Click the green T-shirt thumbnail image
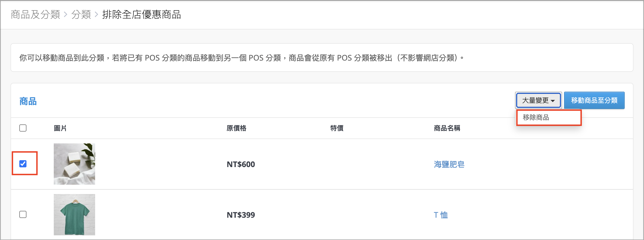The width and height of the screenshot is (644, 240). coord(74,215)
